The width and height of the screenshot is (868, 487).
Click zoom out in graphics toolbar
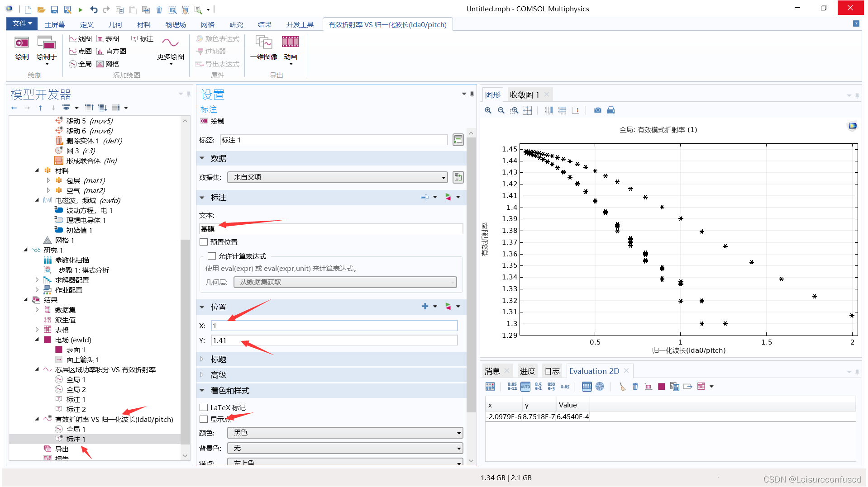pyautogui.click(x=501, y=110)
